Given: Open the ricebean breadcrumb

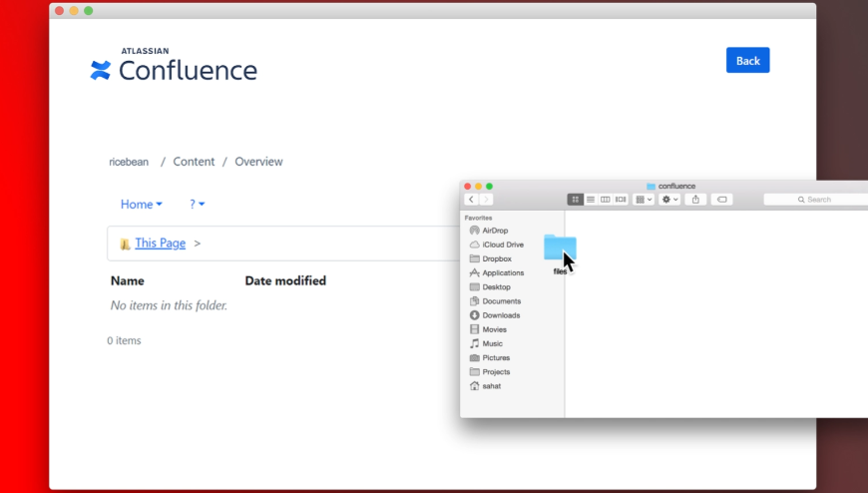Looking at the screenshot, I should click(x=129, y=162).
